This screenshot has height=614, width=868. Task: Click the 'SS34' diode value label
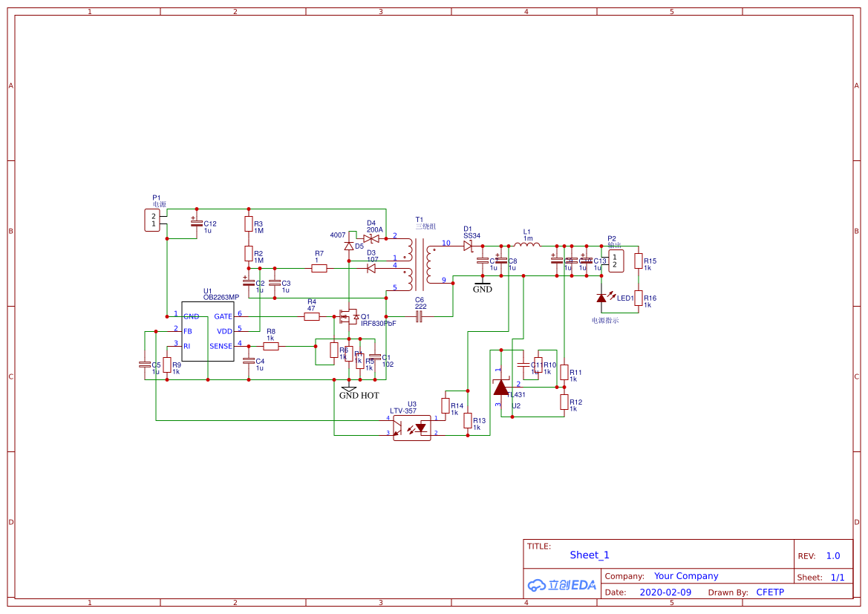471,236
